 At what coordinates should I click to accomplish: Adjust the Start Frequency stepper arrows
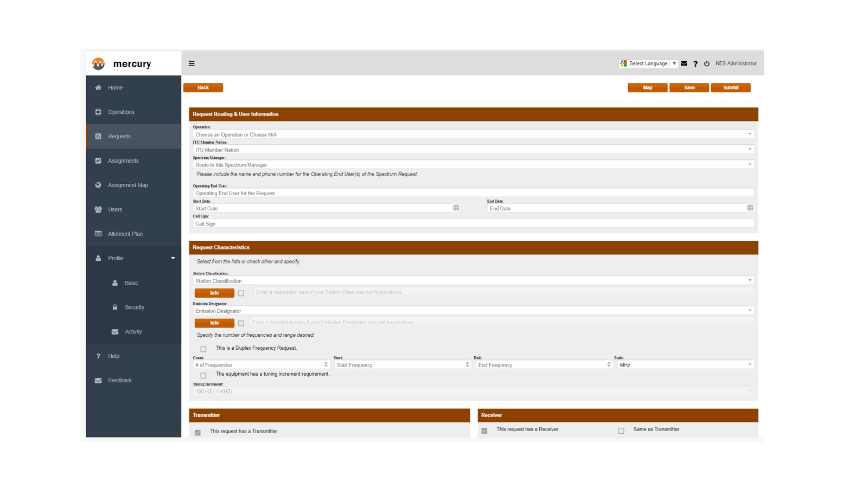[x=467, y=364]
